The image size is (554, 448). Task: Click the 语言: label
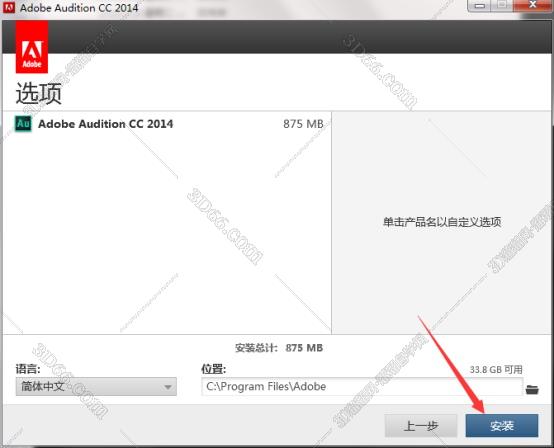pos(28,369)
